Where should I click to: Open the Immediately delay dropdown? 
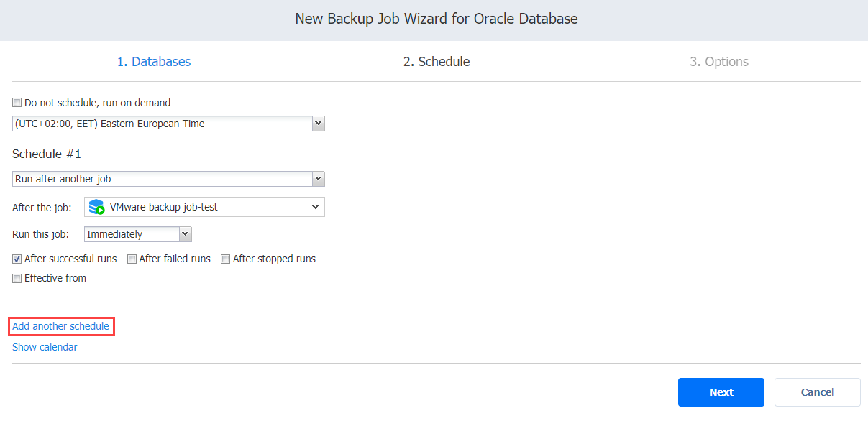click(x=138, y=234)
